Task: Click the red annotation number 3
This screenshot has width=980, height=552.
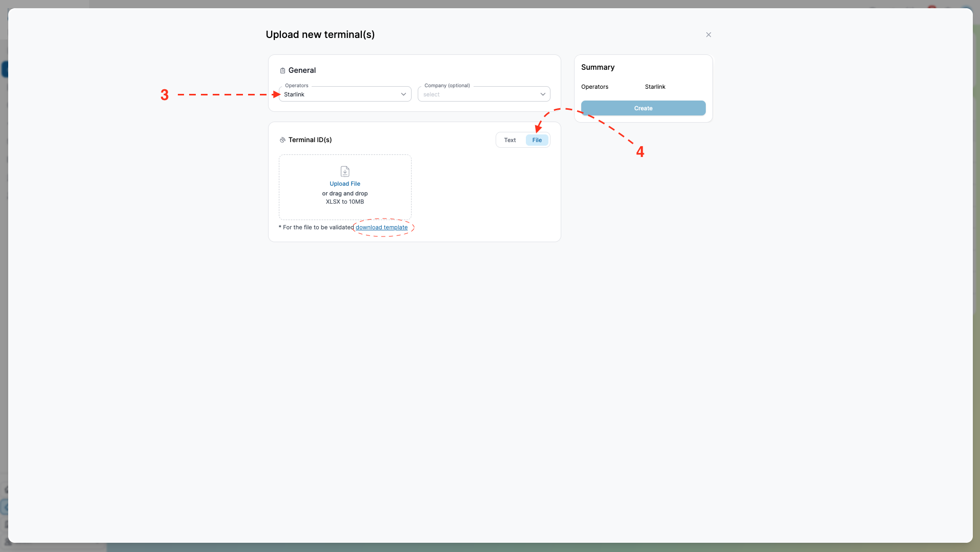Action: [x=165, y=95]
